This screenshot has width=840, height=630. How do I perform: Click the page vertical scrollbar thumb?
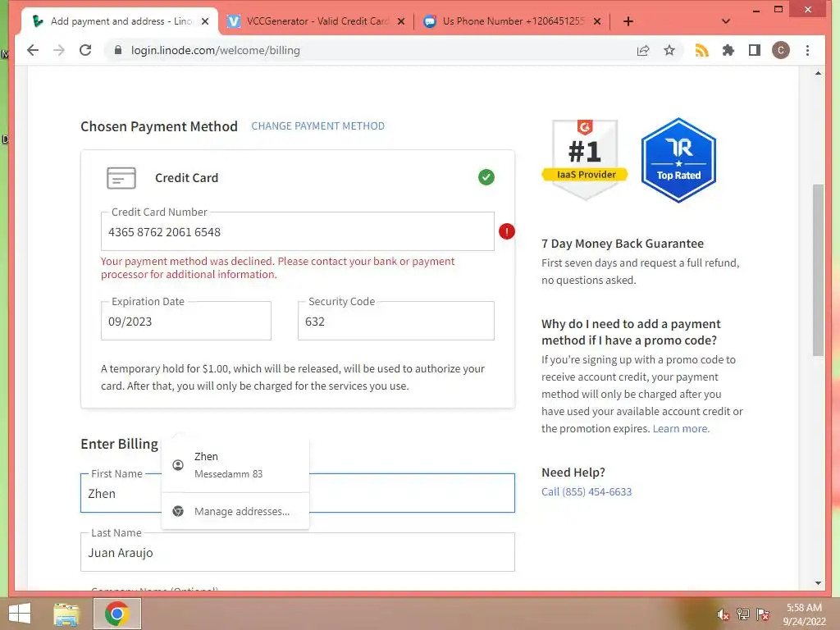tap(818, 270)
